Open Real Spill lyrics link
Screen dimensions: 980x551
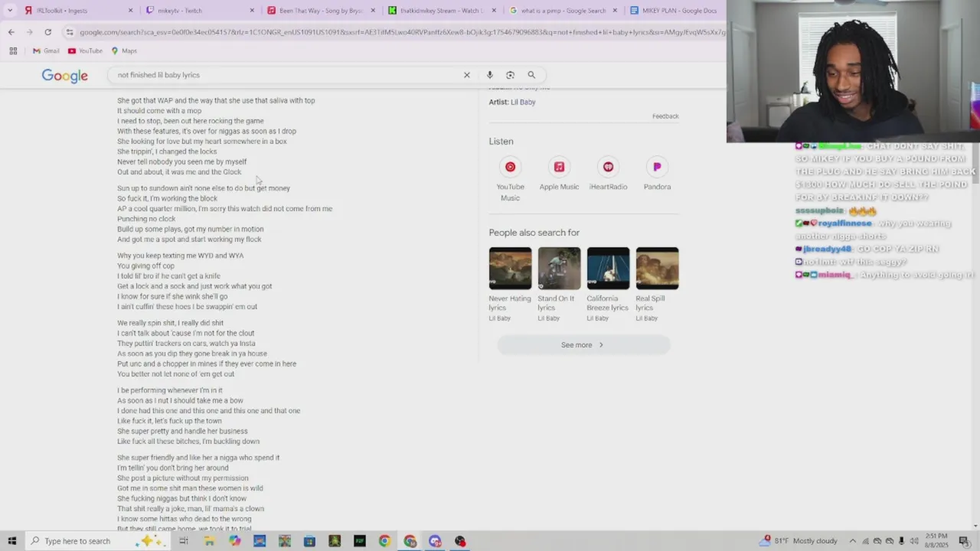pyautogui.click(x=650, y=303)
